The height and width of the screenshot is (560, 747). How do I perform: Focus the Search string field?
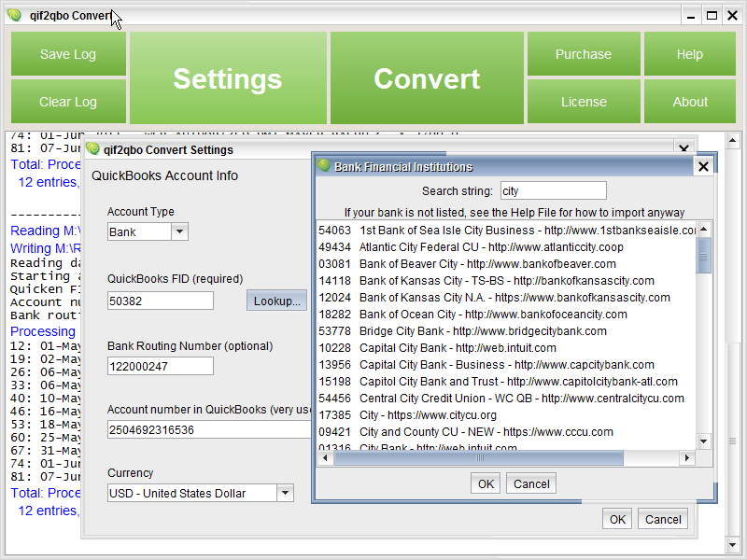click(553, 191)
